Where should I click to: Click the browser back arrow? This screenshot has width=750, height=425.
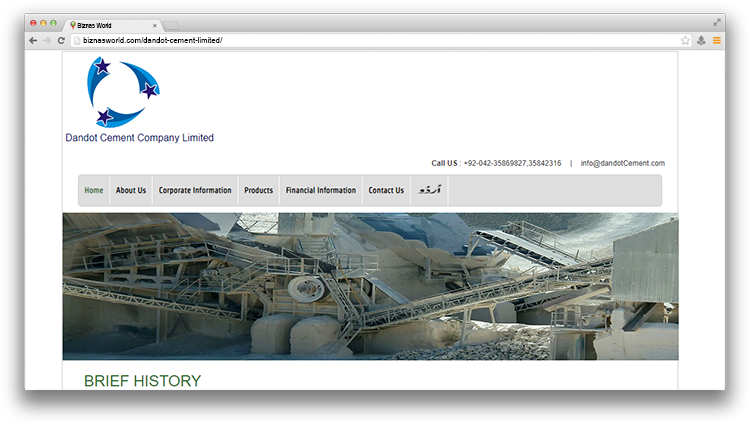pyautogui.click(x=33, y=40)
